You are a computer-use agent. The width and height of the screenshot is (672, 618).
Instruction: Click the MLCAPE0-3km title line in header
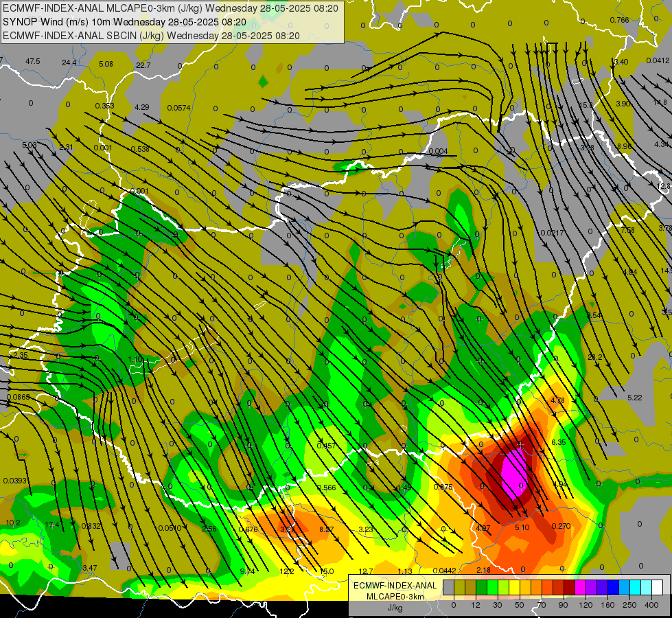pyautogui.click(x=170, y=8)
